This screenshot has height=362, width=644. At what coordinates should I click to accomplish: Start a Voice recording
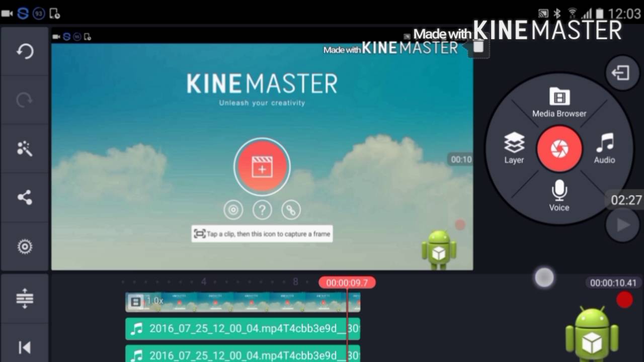[x=559, y=196]
